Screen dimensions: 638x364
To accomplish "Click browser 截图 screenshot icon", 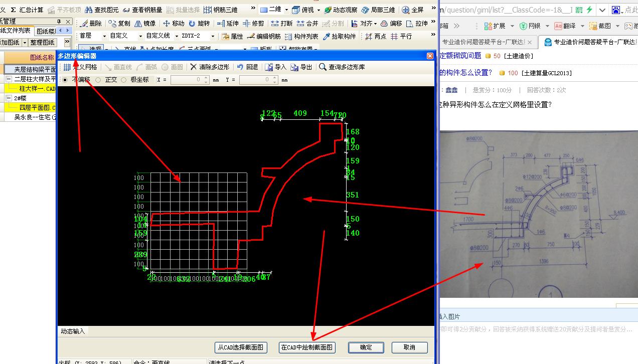I will [x=593, y=26].
